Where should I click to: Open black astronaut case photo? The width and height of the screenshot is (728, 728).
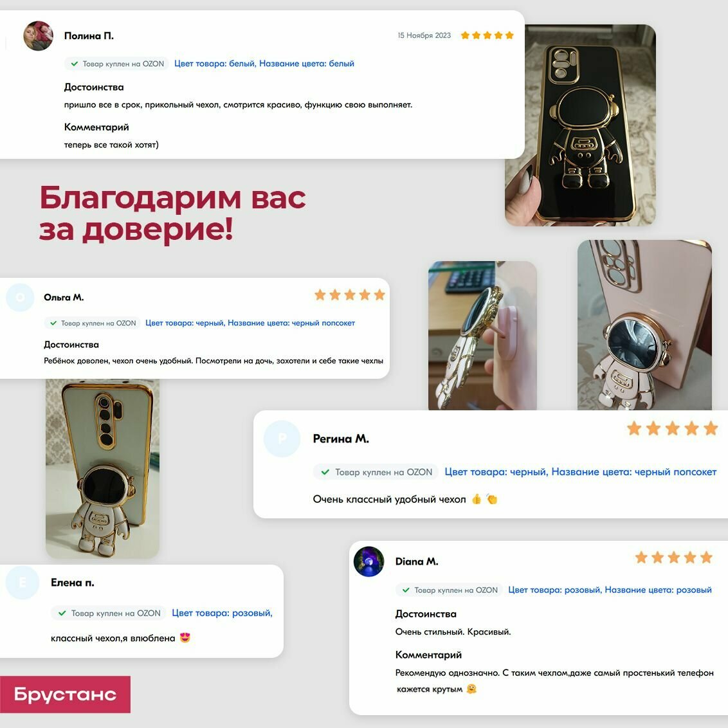point(580,125)
